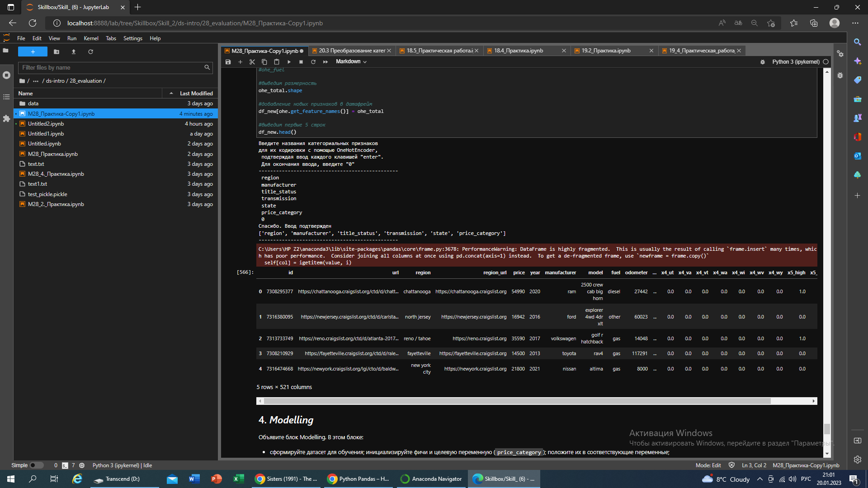The image size is (868, 488).
Task: Open the Windows Start menu
Action: 11,479
